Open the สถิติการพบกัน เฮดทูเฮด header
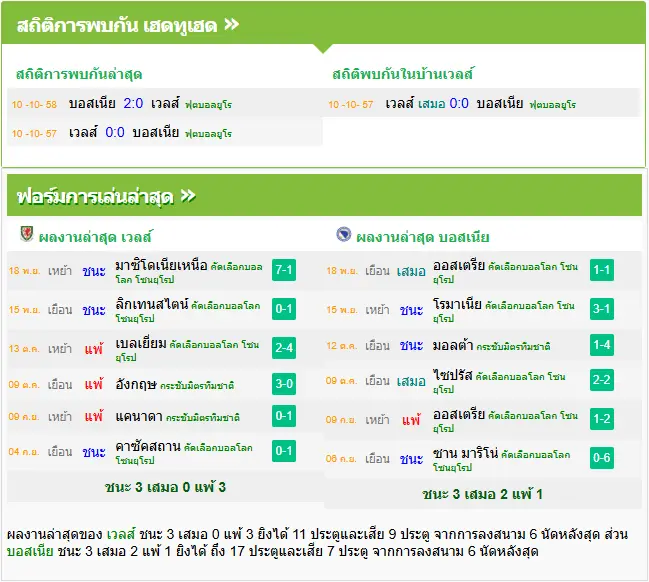Viewport: 649px width, 582px height. pos(323,23)
